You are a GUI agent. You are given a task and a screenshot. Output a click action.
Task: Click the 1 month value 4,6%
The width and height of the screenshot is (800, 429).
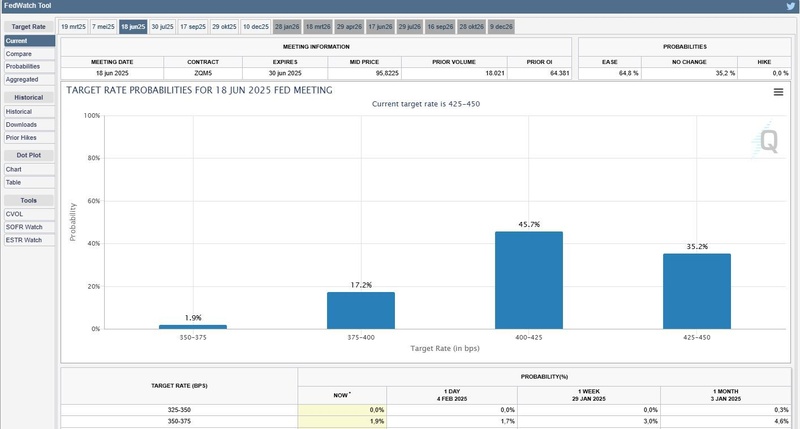pos(781,421)
